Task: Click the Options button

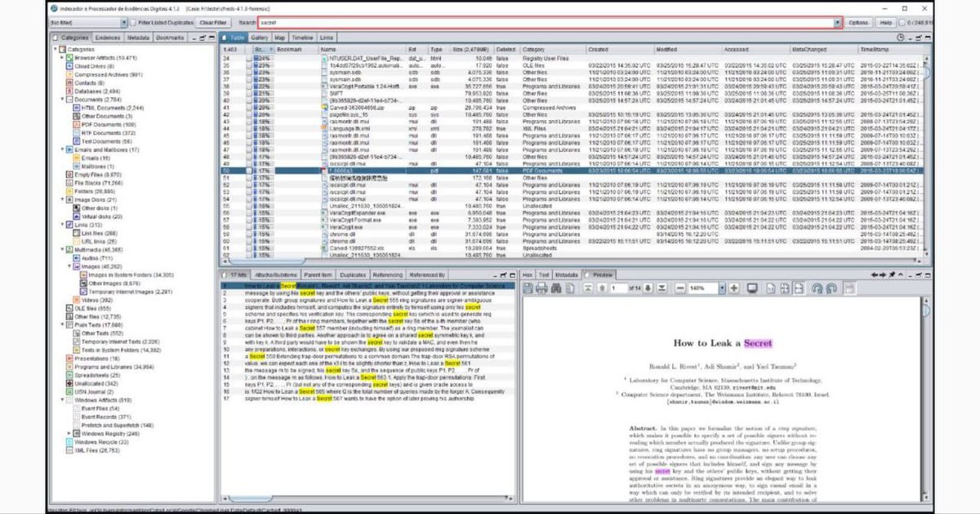Action: 858,23
